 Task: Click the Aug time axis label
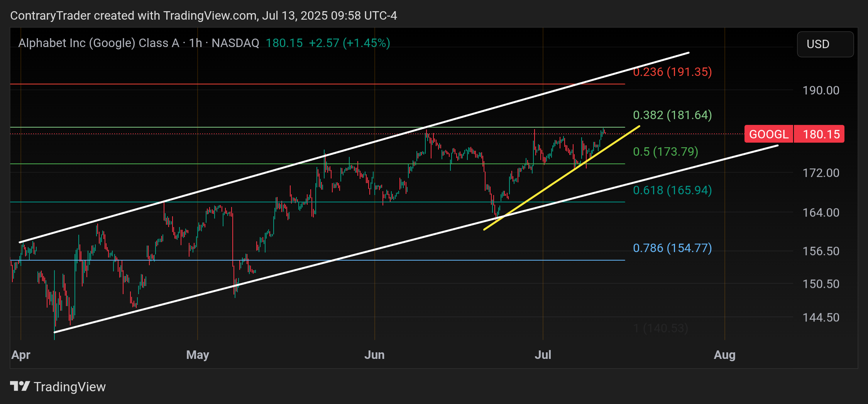(x=725, y=355)
